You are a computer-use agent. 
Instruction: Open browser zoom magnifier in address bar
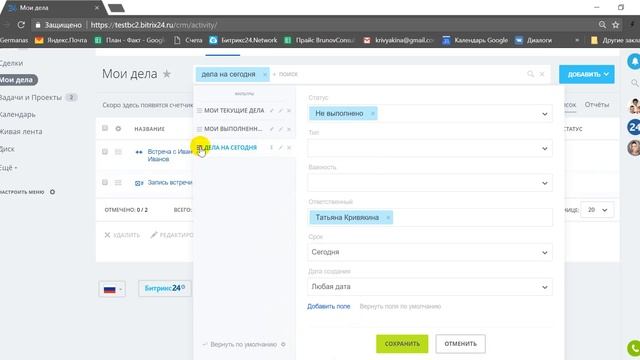click(602, 25)
